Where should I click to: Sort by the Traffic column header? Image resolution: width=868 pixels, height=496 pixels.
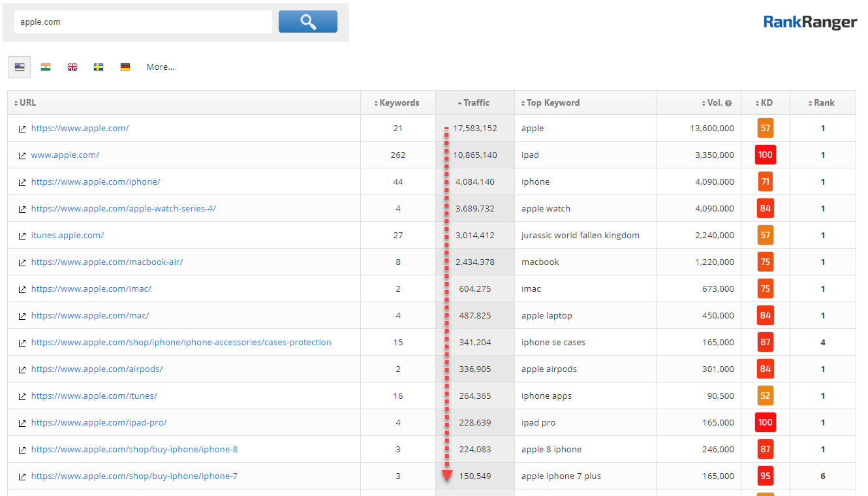point(474,102)
